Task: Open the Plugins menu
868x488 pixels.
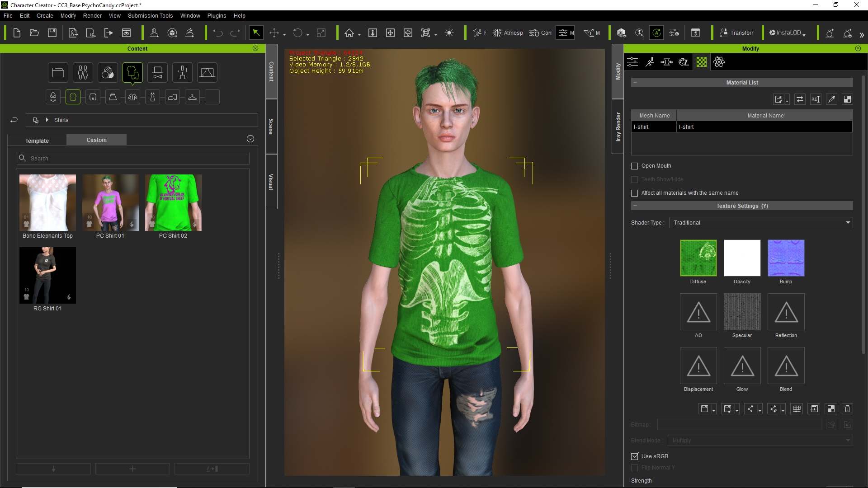Action: pos(217,15)
